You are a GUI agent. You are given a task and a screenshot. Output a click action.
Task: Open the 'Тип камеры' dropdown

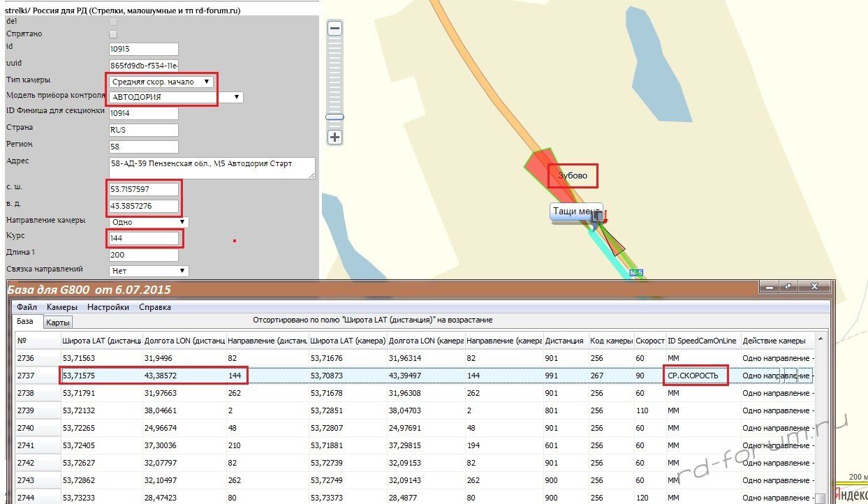pyautogui.click(x=161, y=82)
